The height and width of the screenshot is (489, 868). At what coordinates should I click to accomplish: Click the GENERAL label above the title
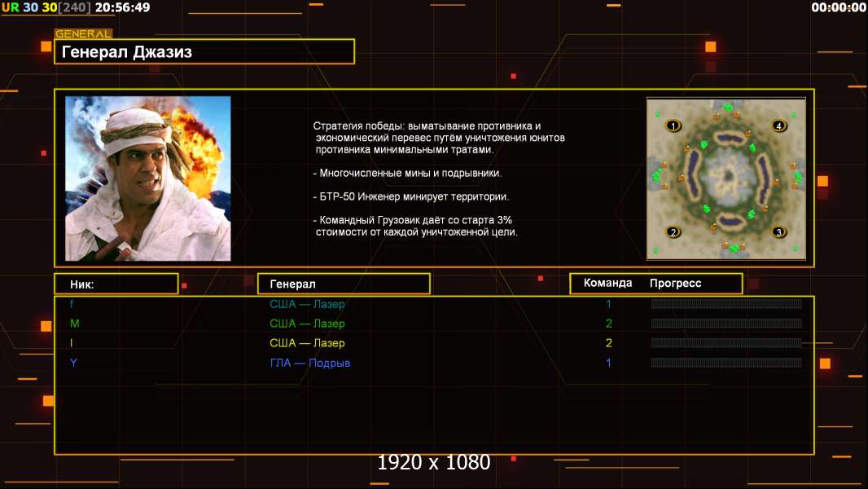84,33
